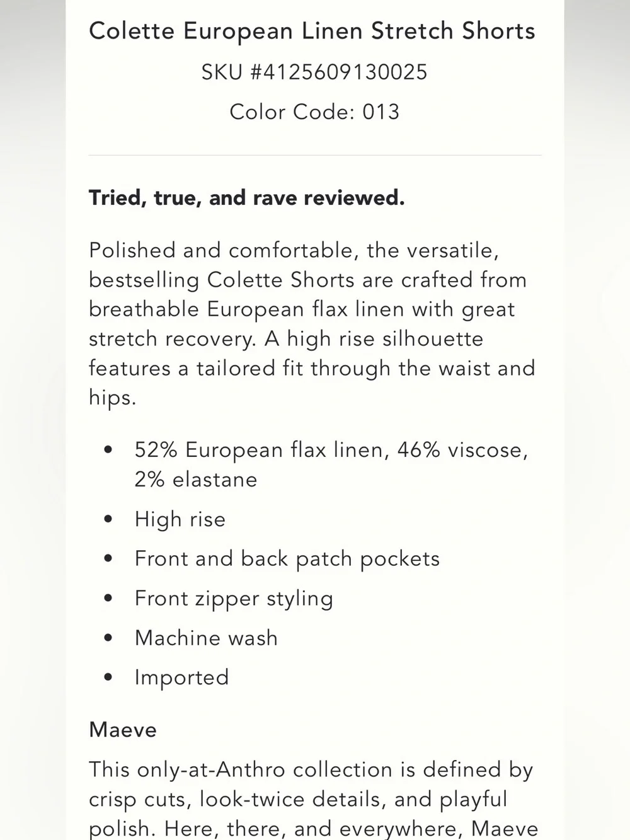Click the Front zipper styling item

point(234,599)
